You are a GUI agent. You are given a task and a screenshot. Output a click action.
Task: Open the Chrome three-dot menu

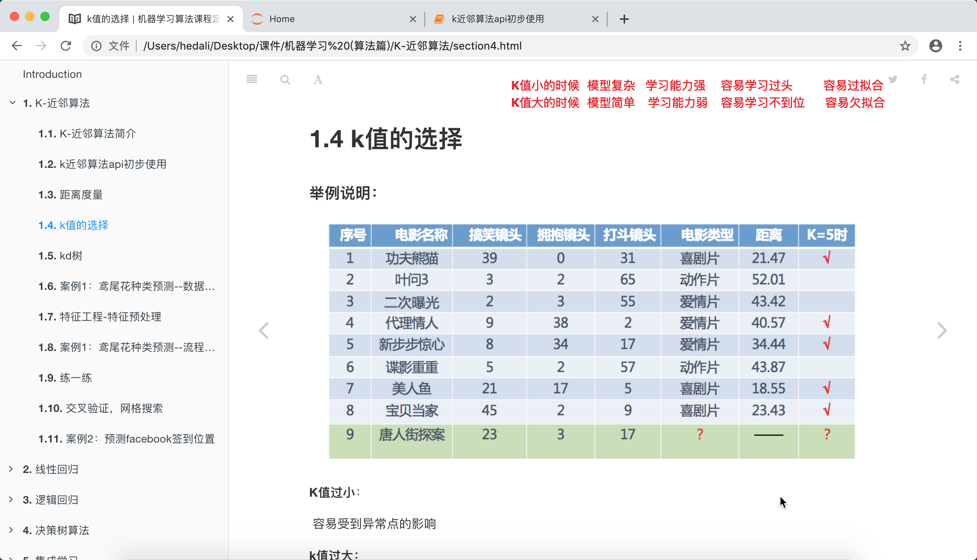point(960,46)
